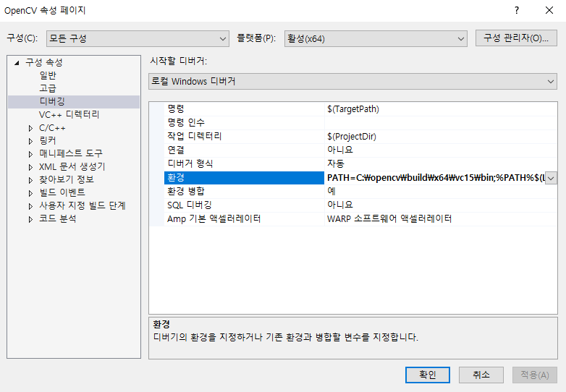Viewport: 566px width, 392px height.
Task: Click the 확인 button
Action: (427, 375)
